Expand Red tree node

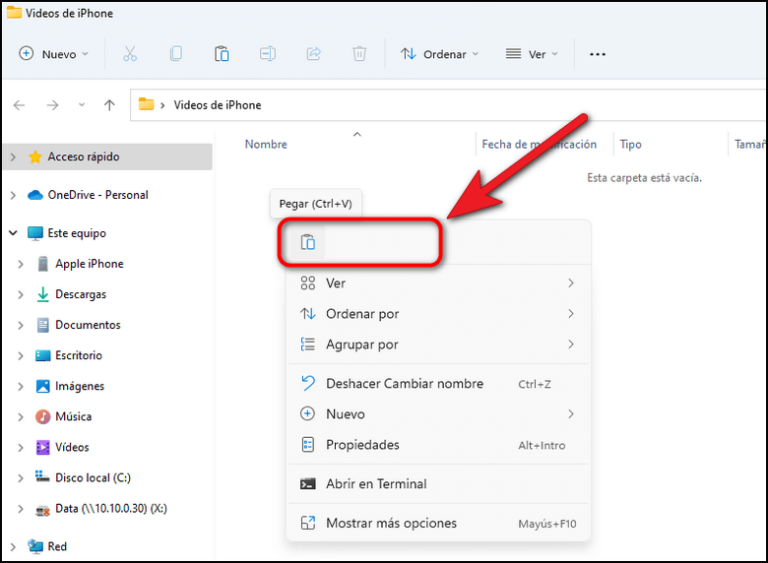point(13,547)
